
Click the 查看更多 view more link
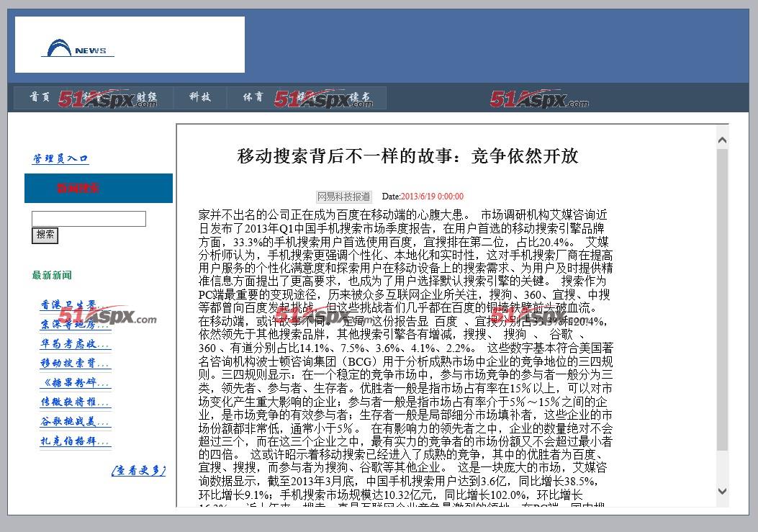pyautogui.click(x=139, y=471)
